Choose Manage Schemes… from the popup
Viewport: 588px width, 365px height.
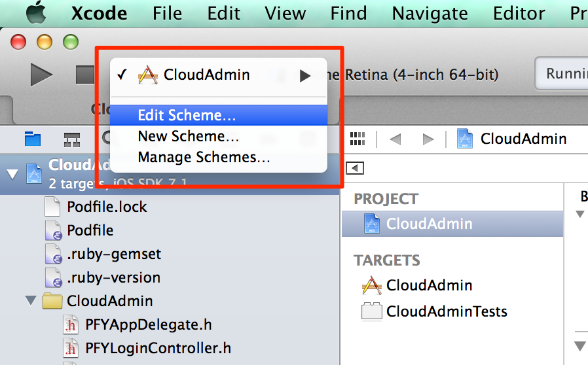click(x=219, y=157)
